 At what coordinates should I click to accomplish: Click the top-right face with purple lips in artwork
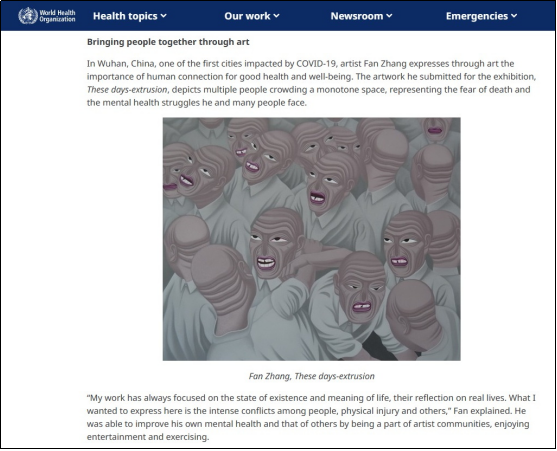(x=436, y=130)
